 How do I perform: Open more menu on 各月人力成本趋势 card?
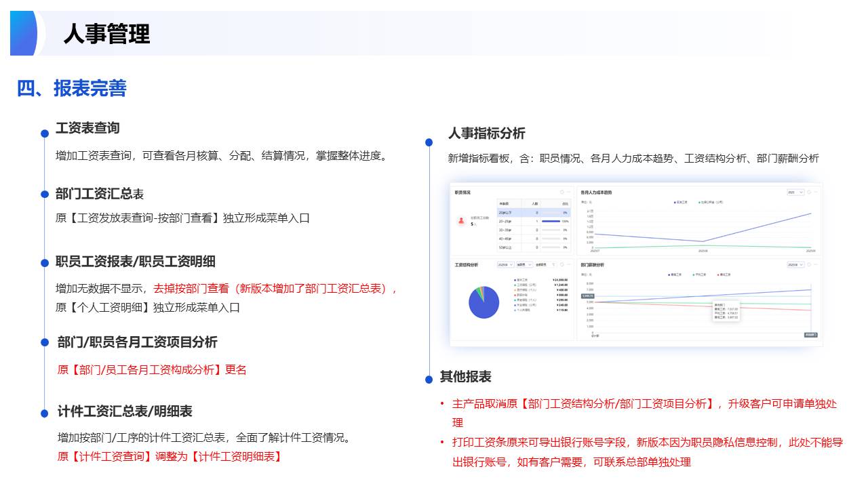pos(816,192)
